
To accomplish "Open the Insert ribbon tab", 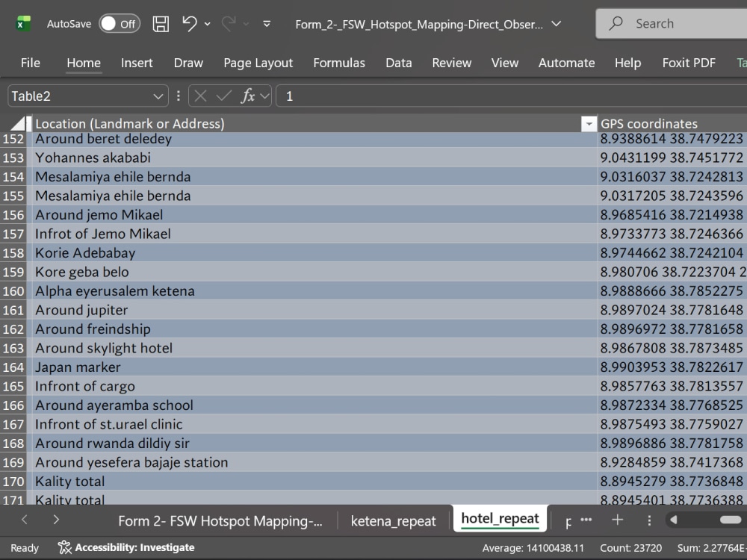I will 137,63.
